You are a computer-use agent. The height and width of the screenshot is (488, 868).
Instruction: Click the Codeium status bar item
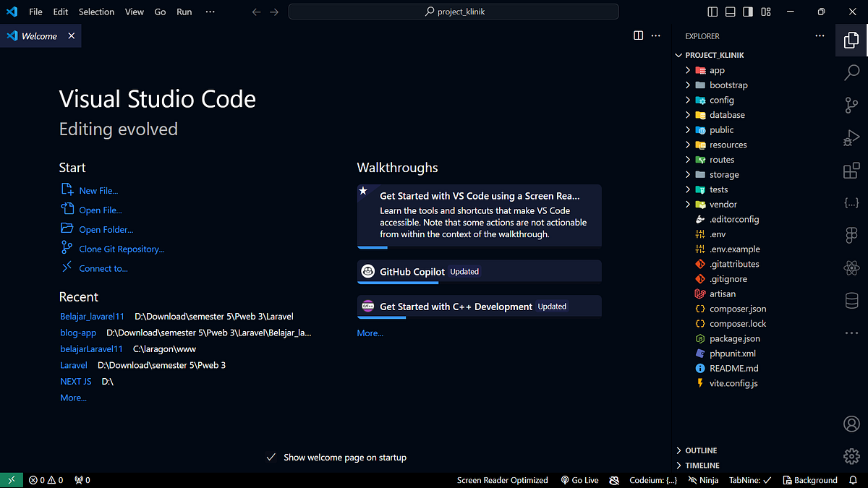pos(652,479)
